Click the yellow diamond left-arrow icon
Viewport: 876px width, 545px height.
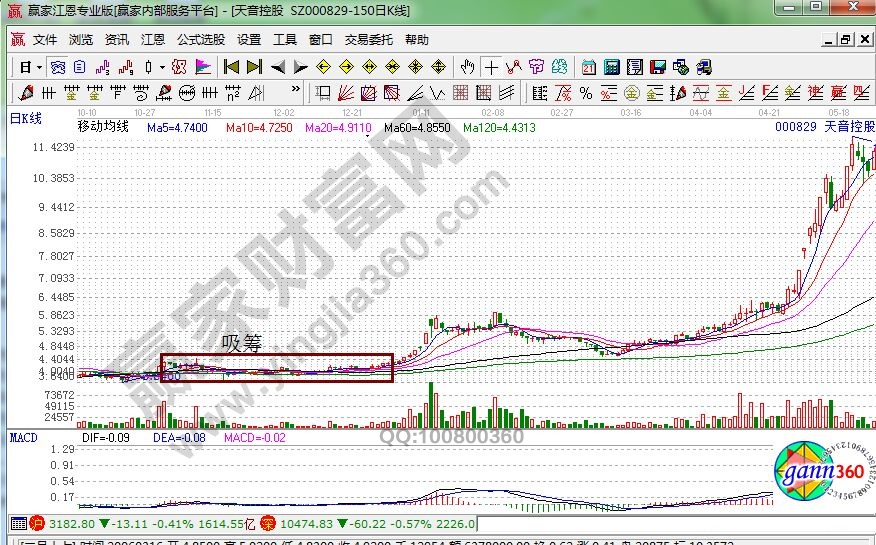(x=322, y=67)
